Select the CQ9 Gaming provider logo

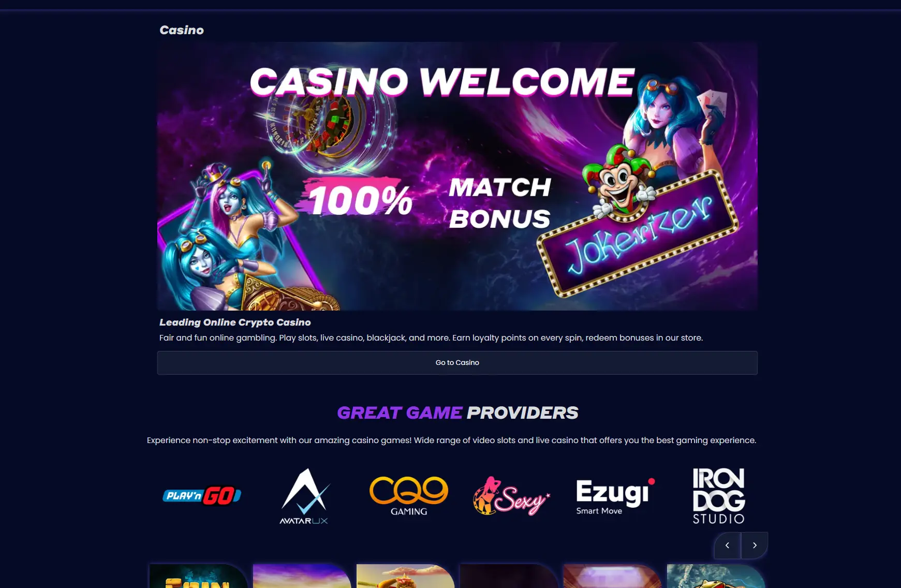(409, 496)
